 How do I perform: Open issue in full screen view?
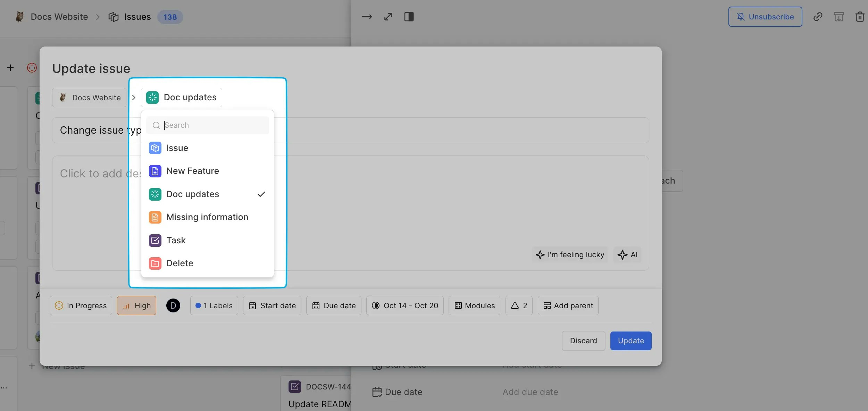coord(388,17)
